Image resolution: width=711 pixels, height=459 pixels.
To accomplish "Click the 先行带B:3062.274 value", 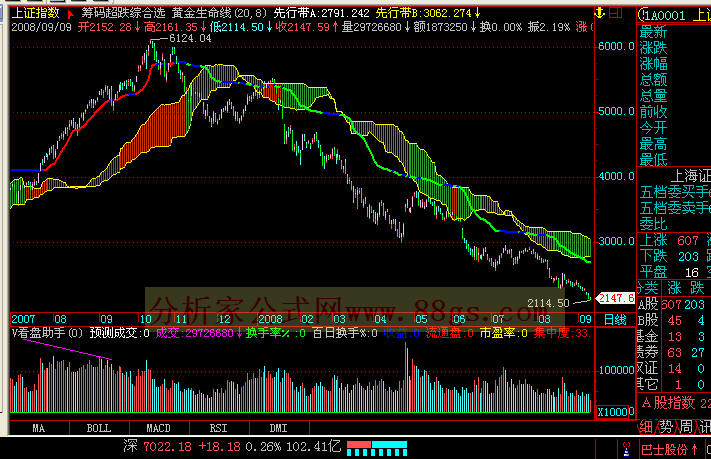I will 424,14.
